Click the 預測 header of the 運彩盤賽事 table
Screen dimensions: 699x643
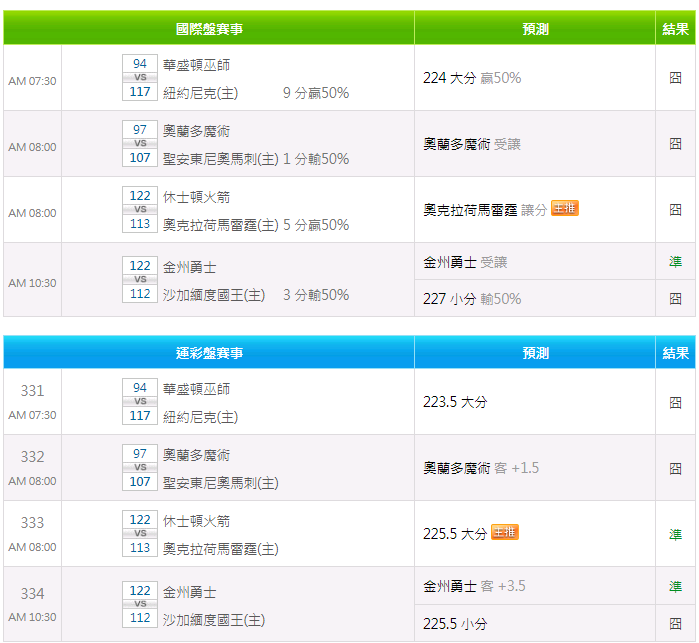click(535, 353)
